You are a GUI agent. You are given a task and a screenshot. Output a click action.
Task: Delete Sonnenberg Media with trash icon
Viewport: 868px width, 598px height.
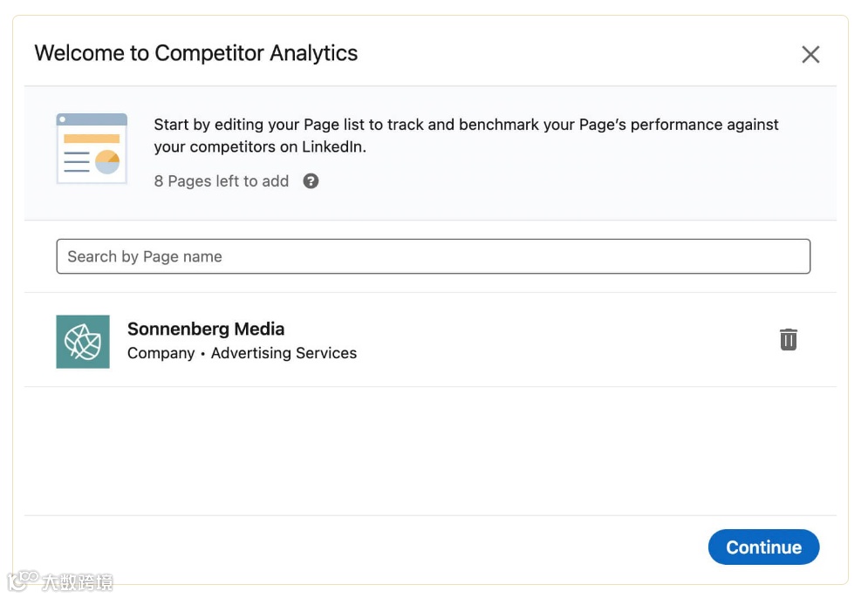(788, 339)
